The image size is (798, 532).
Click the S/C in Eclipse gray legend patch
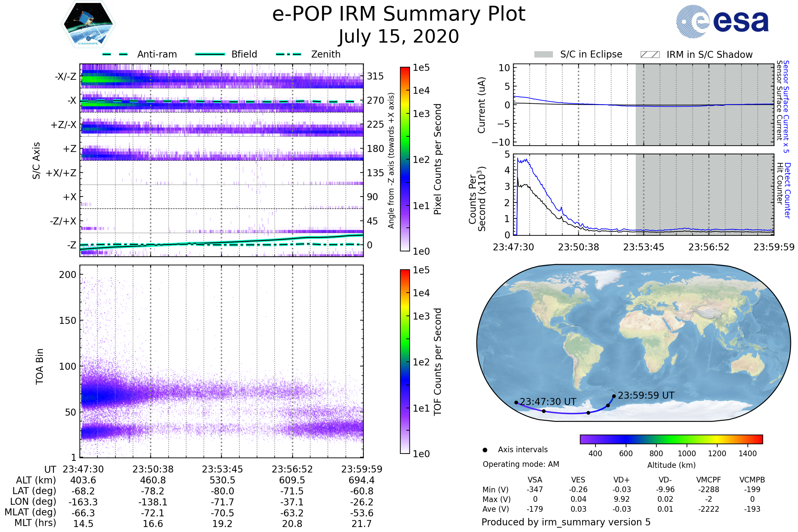pyautogui.click(x=543, y=55)
